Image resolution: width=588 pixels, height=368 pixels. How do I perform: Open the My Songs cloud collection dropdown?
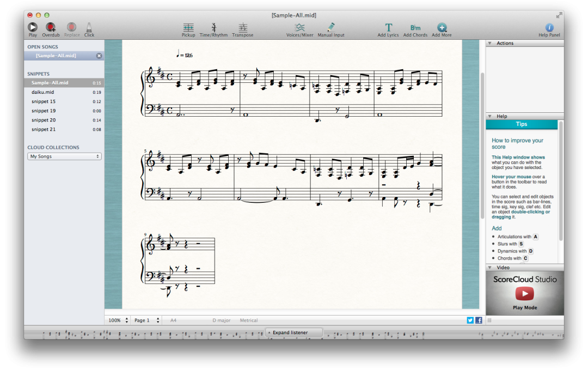(64, 156)
